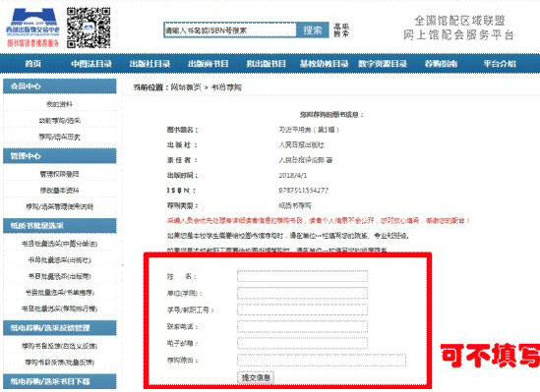The image size is (540, 392).
Task: Open 我的资料 in the sidebar
Action: (x=60, y=104)
